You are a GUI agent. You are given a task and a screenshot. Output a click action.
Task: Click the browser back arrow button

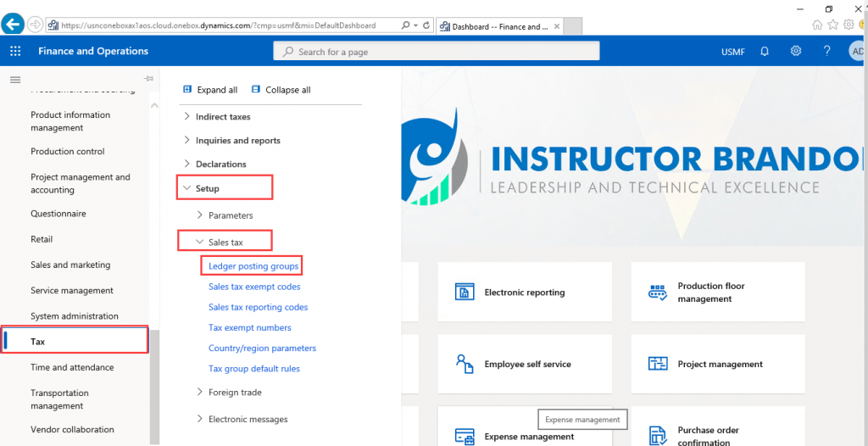[x=14, y=25]
